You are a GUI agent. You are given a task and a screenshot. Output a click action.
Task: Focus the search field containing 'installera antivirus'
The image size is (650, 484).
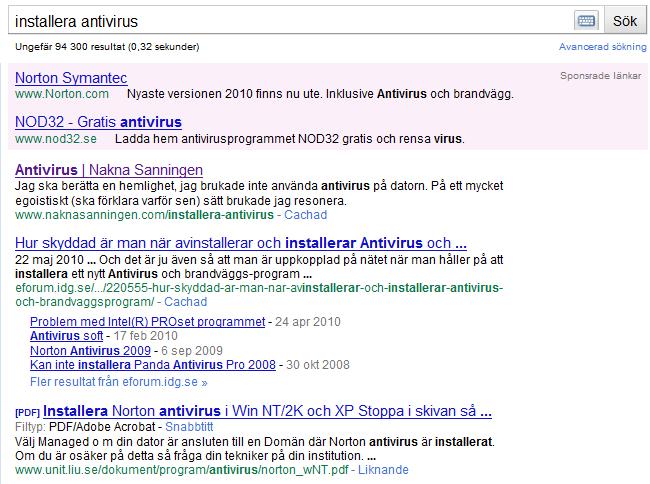pos(290,20)
